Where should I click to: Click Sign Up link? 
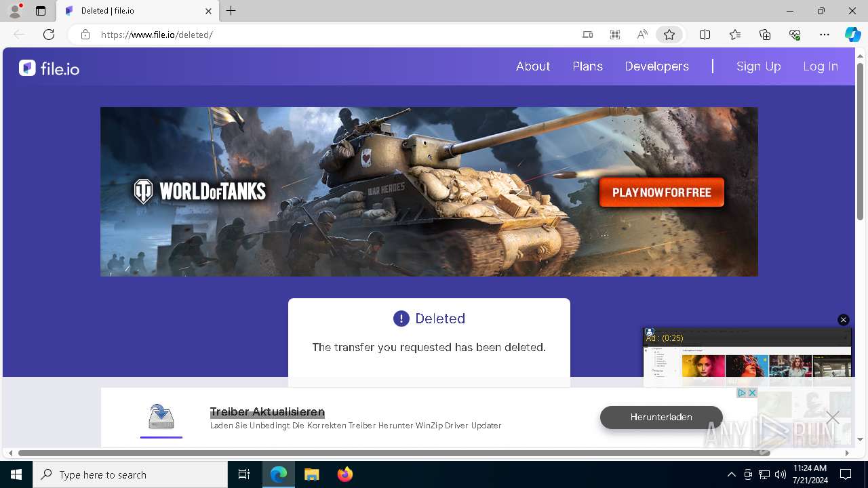(759, 66)
